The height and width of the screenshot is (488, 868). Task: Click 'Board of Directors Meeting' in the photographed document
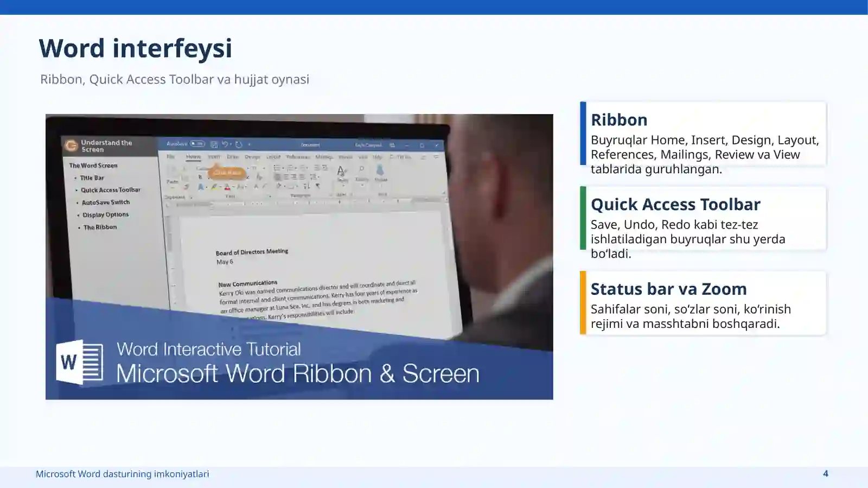pos(252,252)
